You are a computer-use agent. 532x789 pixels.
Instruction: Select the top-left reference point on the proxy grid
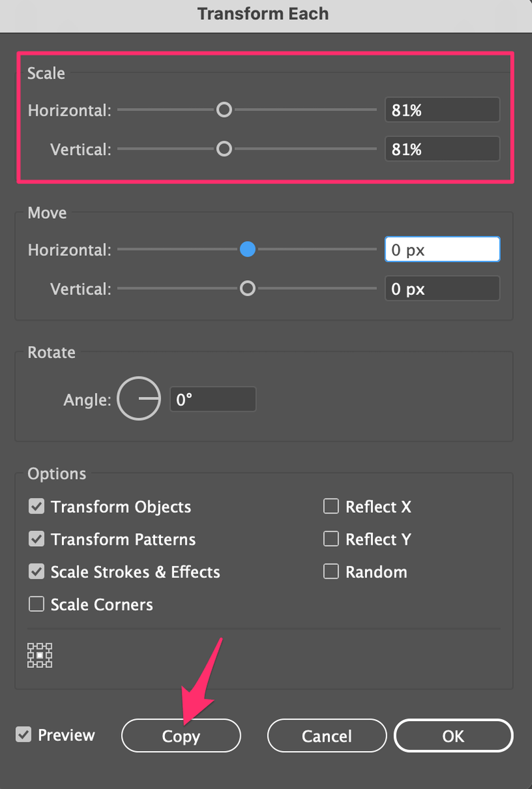[31, 646]
